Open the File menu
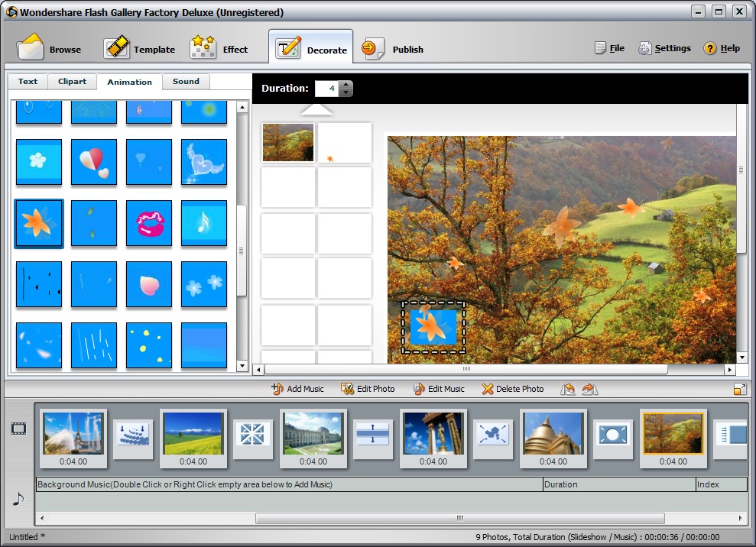The image size is (756, 547). (609, 47)
